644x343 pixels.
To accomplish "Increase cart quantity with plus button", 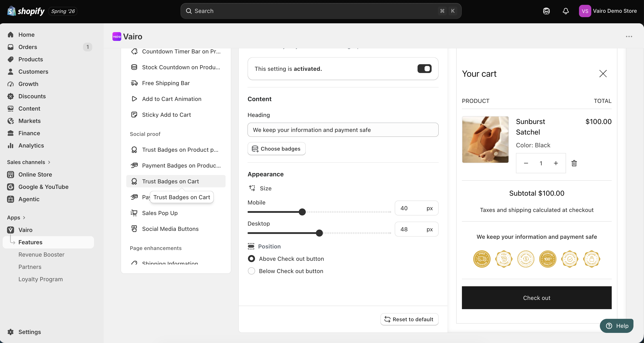I will coord(556,163).
